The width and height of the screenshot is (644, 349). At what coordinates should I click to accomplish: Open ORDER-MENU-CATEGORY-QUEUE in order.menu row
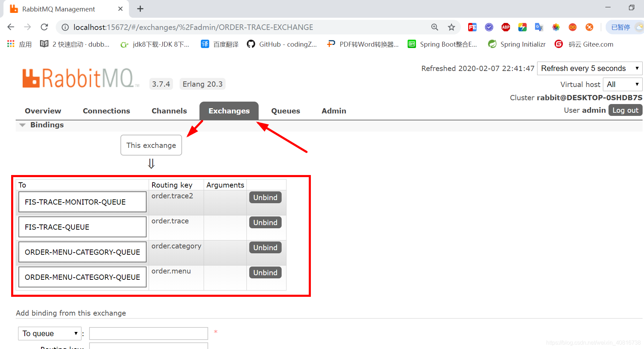click(83, 277)
